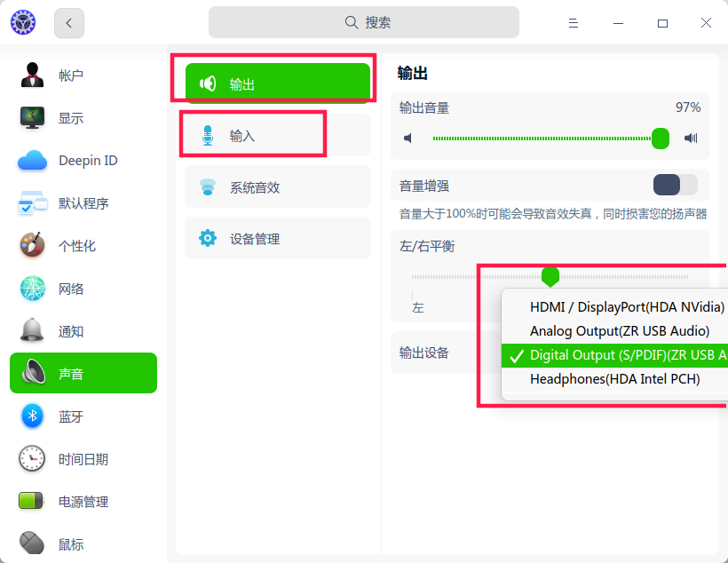
Task: Minimize the control center window
Action: pos(618,23)
